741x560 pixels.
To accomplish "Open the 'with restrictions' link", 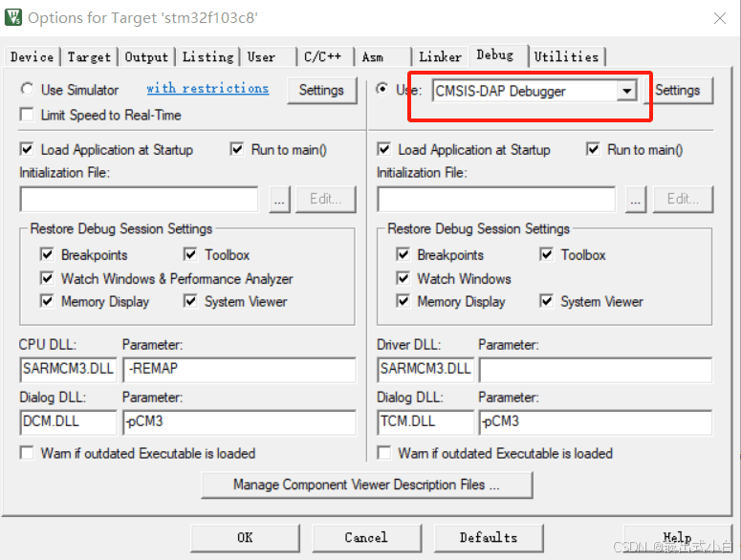I will [207, 88].
